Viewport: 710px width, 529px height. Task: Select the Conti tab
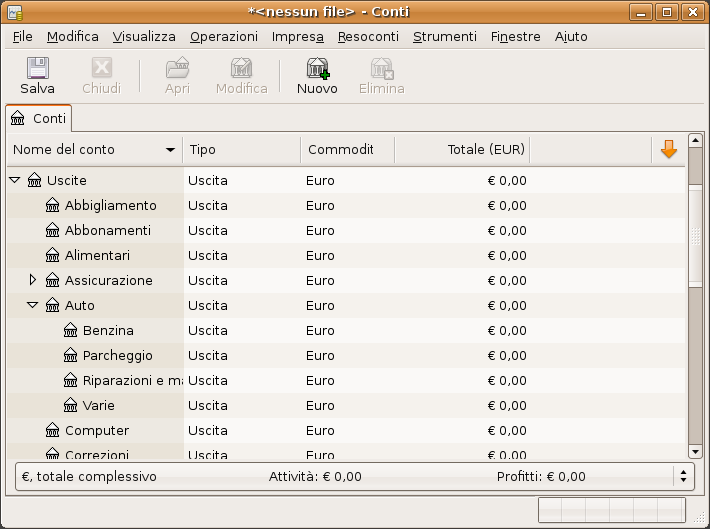[x=39, y=118]
